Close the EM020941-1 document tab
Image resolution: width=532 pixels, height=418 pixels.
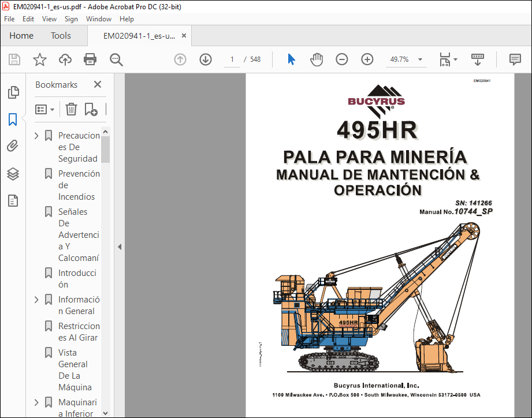(x=184, y=36)
